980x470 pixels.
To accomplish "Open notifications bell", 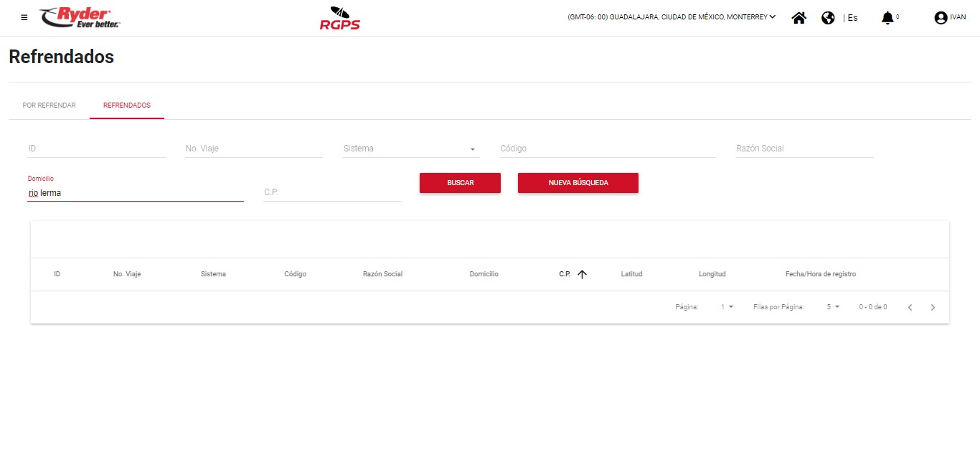I will coord(887,18).
